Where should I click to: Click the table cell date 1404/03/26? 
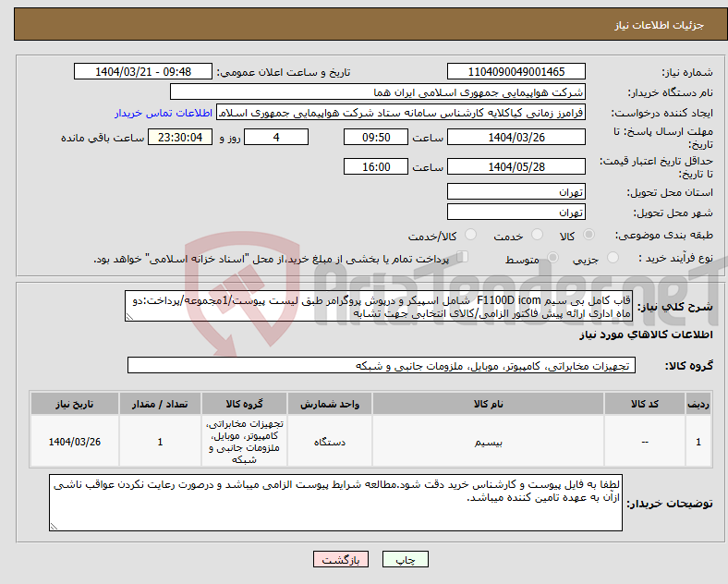(74, 442)
